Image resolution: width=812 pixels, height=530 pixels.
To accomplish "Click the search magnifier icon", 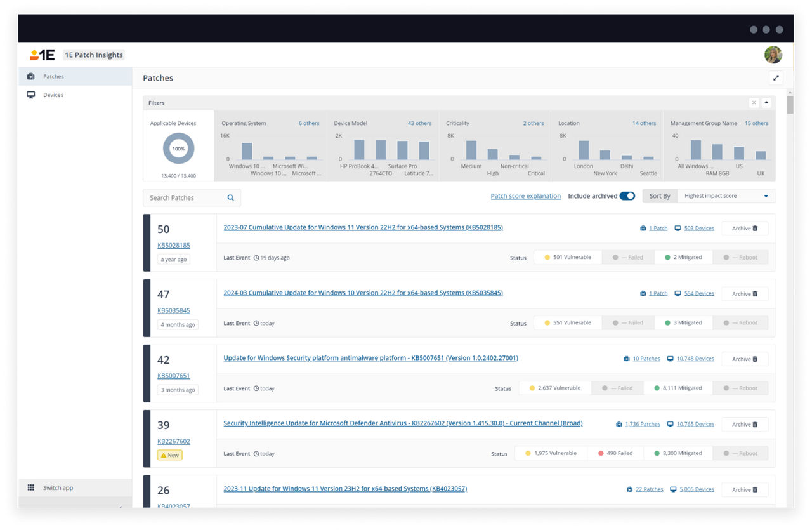I will tap(231, 198).
